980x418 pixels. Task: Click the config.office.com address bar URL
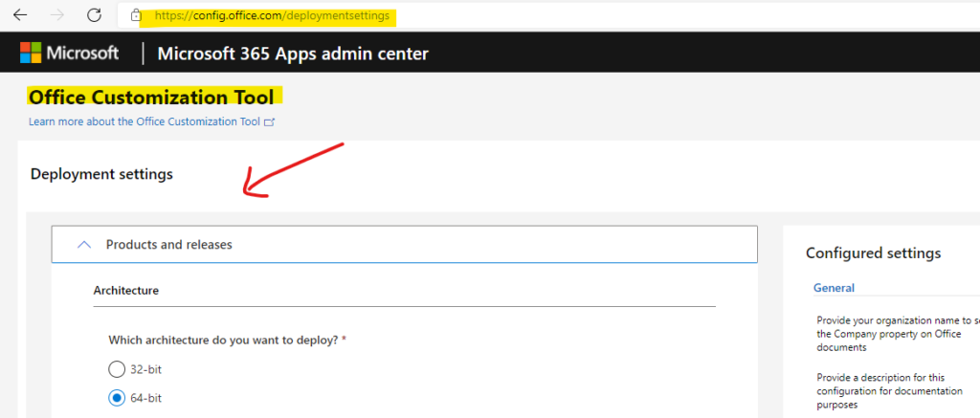(x=271, y=16)
